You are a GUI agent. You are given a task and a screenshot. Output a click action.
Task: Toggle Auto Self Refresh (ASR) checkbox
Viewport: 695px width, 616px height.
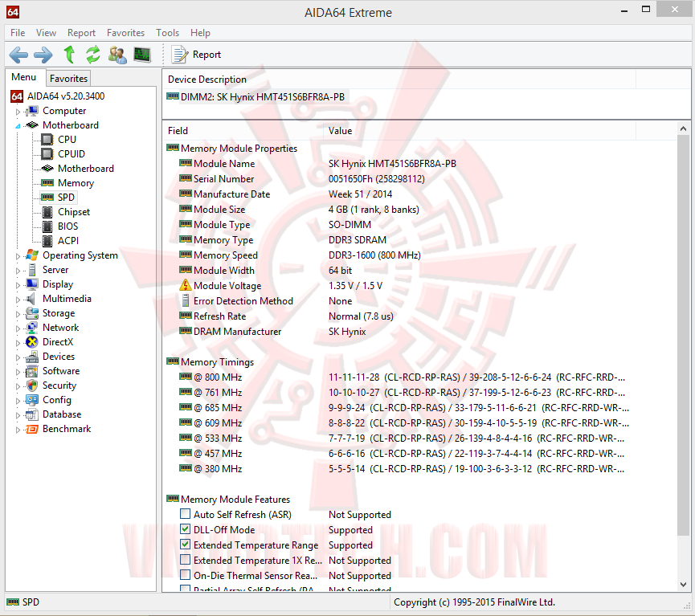click(186, 514)
